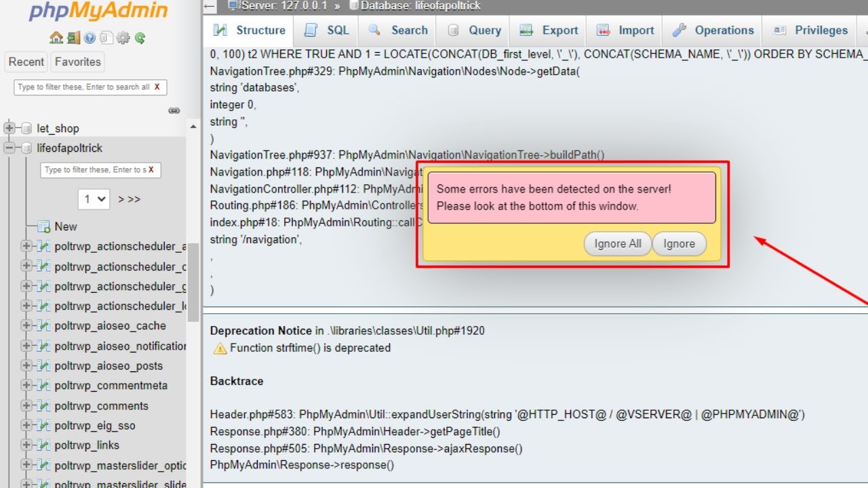This screenshot has width=868, height=488.
Task: Click table icon beside poltrwp_comments
Action: (44, 406)
